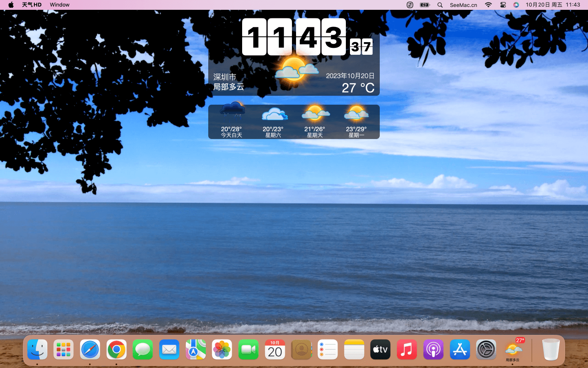Open 天气 HD weather app in Dock
Image resolution: width=588 pixels, height=368 pixels.
pos(512,350)
